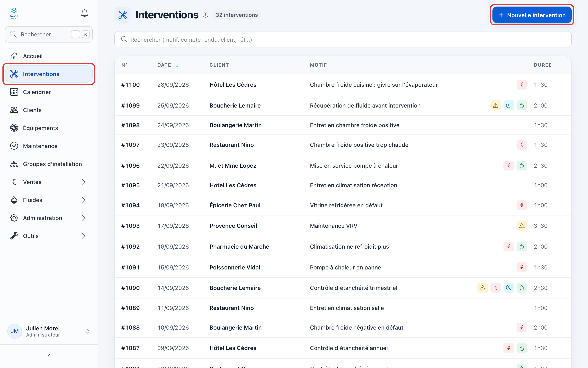Select Interventions in the sidebar
Image resolution: width=588 pixels, height=368 pixels.
49,74
